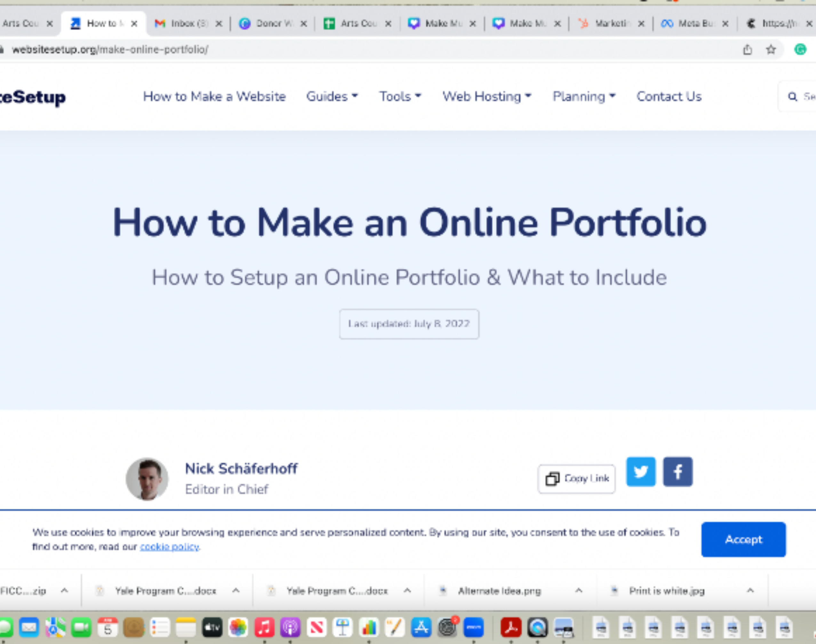Screen dimensions: 816x644
Task: Expand the Guides dropdown menu
Action: 332,97
